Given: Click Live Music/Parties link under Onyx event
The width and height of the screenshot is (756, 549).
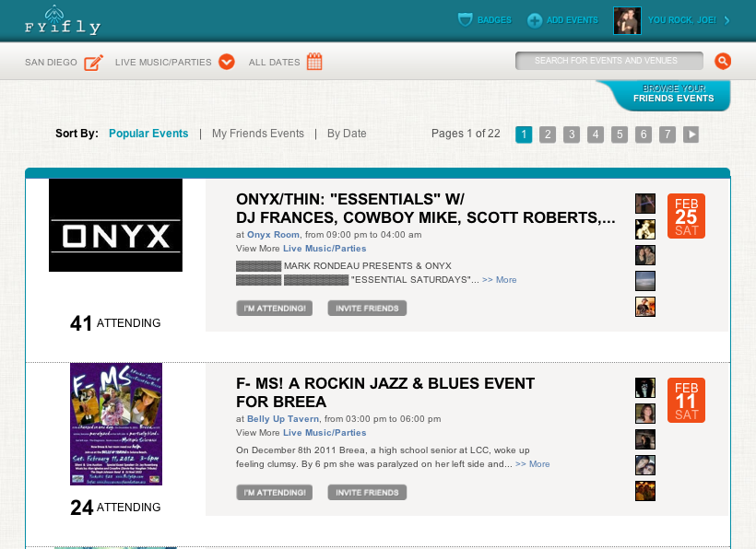Looking at the screenshot, I should tap(325, 249).
